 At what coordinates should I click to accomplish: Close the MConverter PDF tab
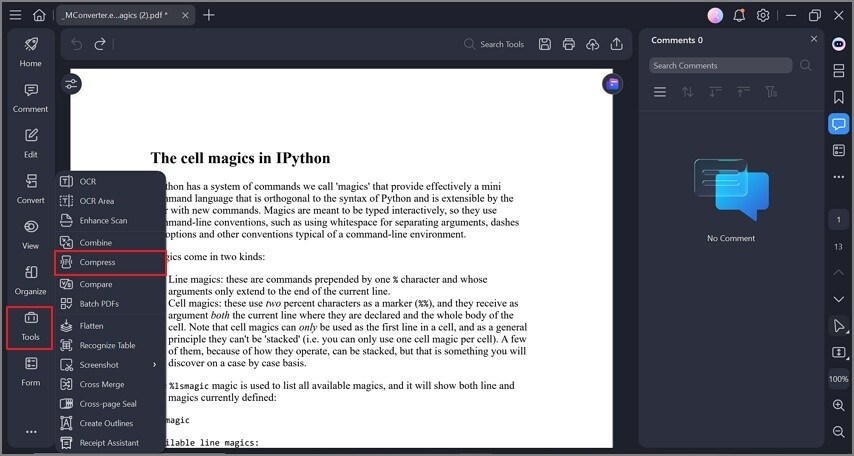[x=185, y=15]
